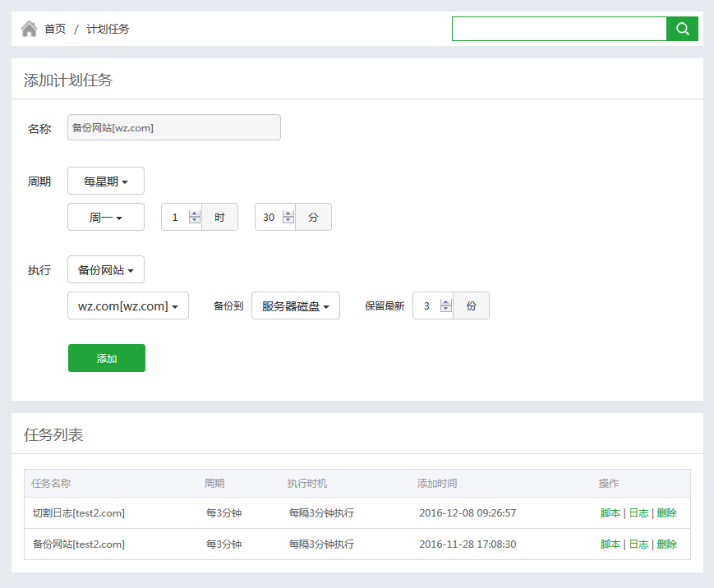Select the 服务器磁盘 backup destination dropdown

point(296,306)
